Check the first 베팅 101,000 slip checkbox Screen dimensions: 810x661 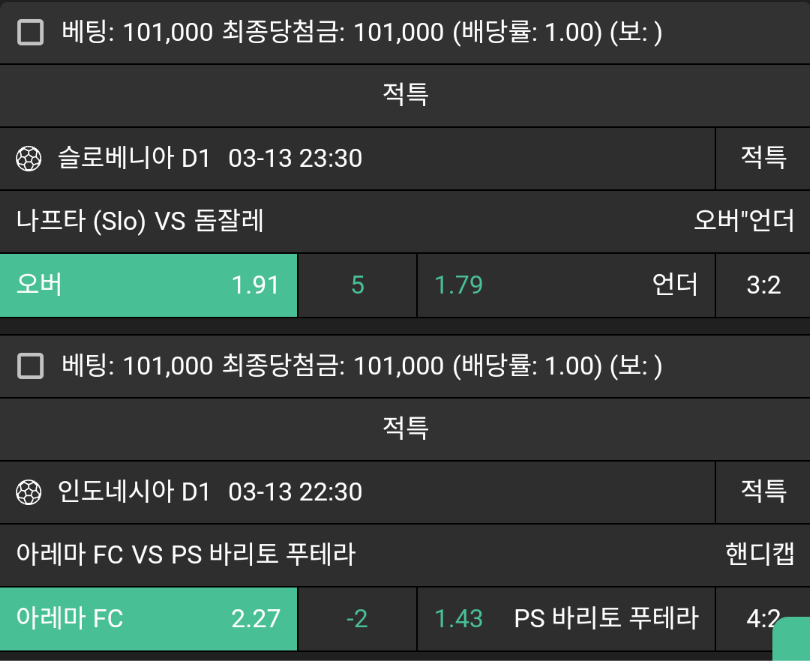pos(32,33)
